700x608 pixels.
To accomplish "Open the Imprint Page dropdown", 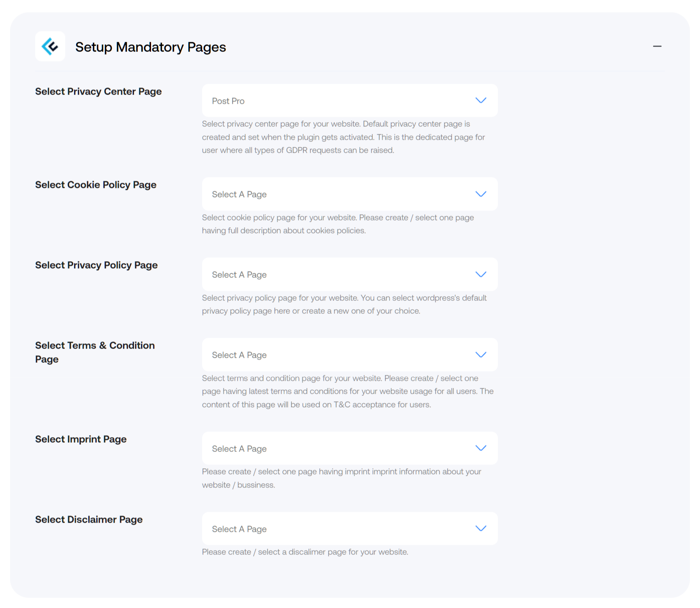I will click(x=350, y=448).
